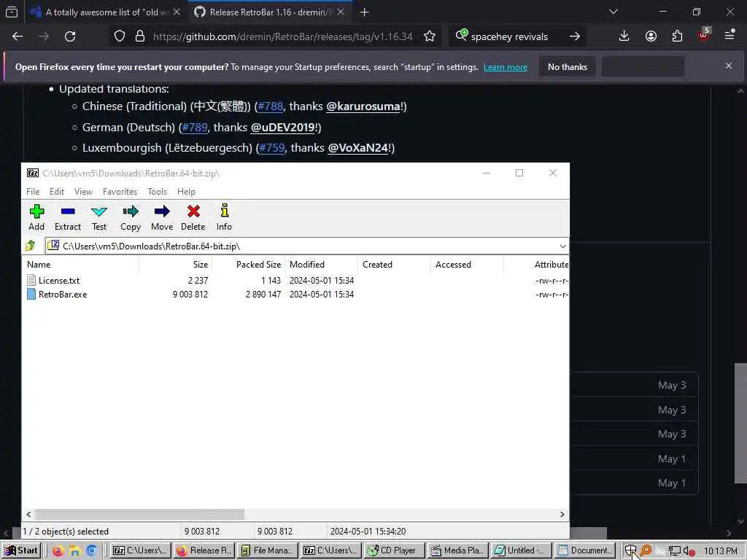Screen dimensions: 747x560
Task: Click the search go arrow button
Action: pos(575,36)
